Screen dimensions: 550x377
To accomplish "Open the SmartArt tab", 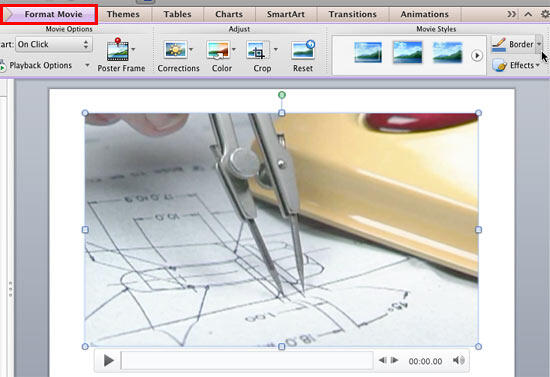I will [286, 14].
